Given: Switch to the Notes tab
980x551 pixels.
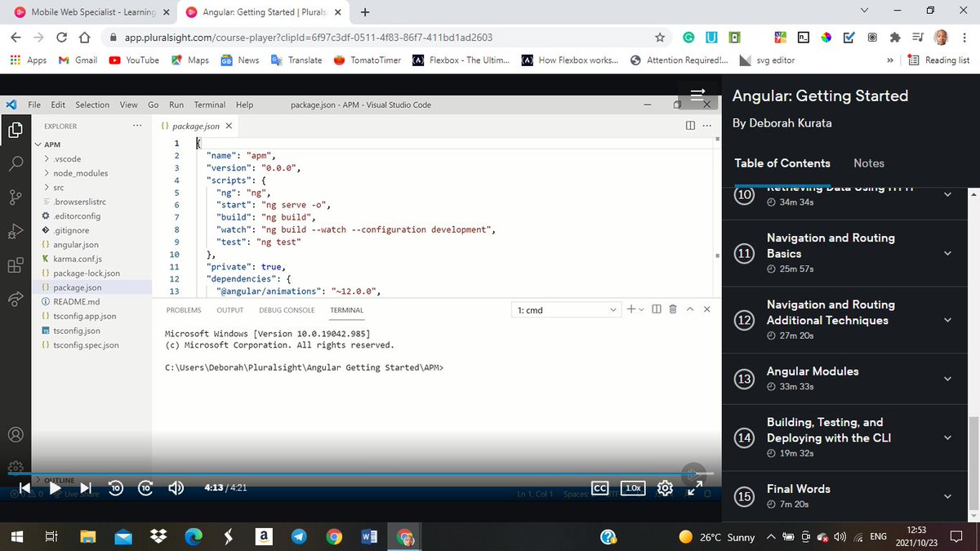Looking at the screenshot, I should (869, 163).
